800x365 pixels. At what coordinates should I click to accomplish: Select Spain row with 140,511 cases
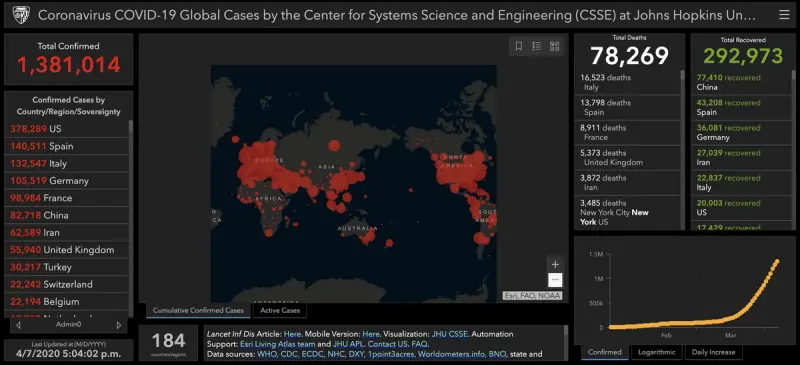pyautogui.click(x=66, y=147)
